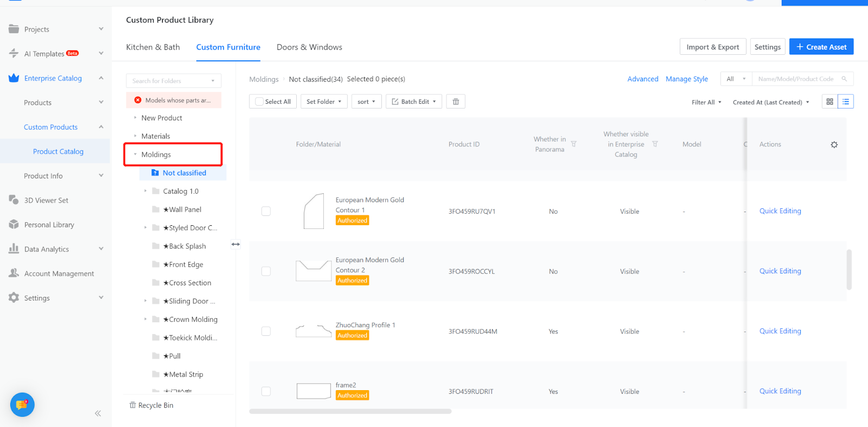Collapse the left sidebar with double-chevron
The height and width of the screenshot is (427, 868).
coord(98,413)
